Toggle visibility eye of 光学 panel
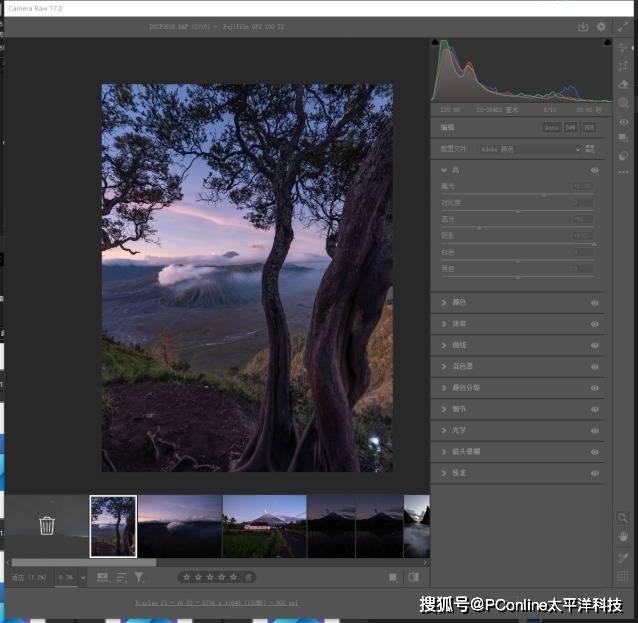This screenshot has height=623, width=638. [595, 430]
